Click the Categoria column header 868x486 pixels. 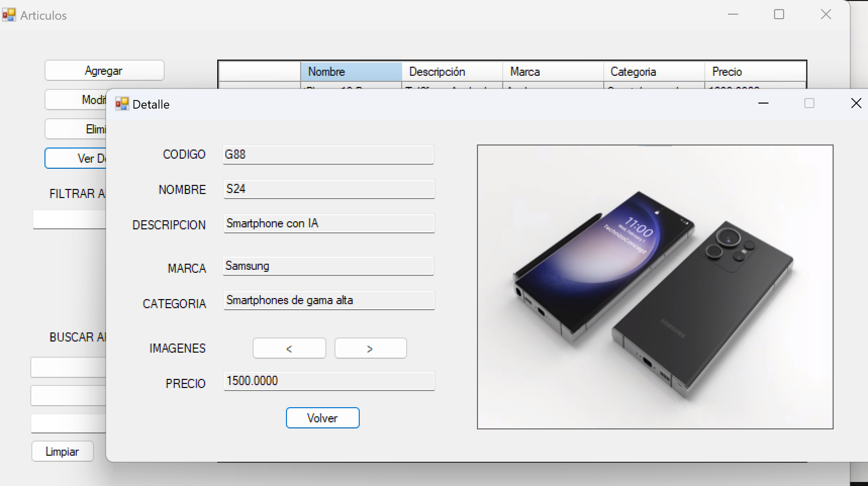653,72
